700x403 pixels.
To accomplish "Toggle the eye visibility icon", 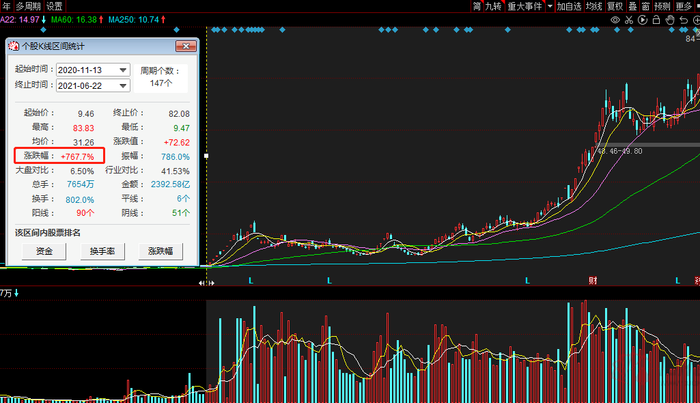I will pyautogui.click(x=615, y=20).
